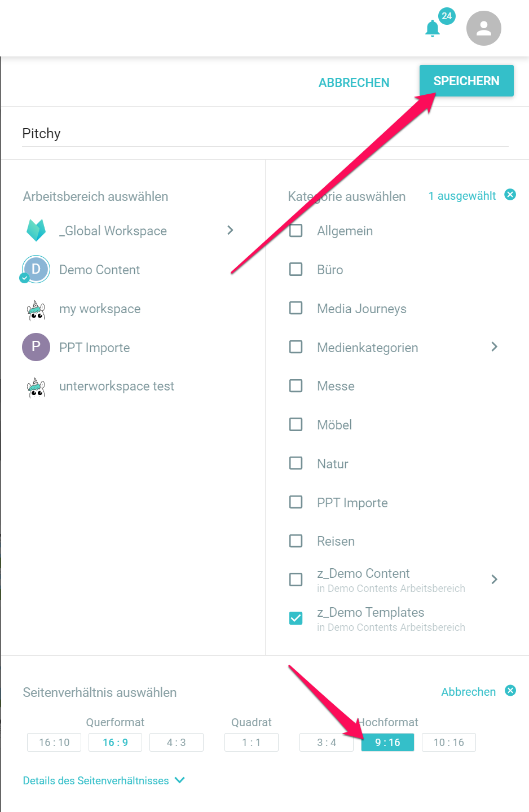The height and width of the screenshot is (812, 529).
Task: Open the user profile avatar
Action: tap(484, 28)
